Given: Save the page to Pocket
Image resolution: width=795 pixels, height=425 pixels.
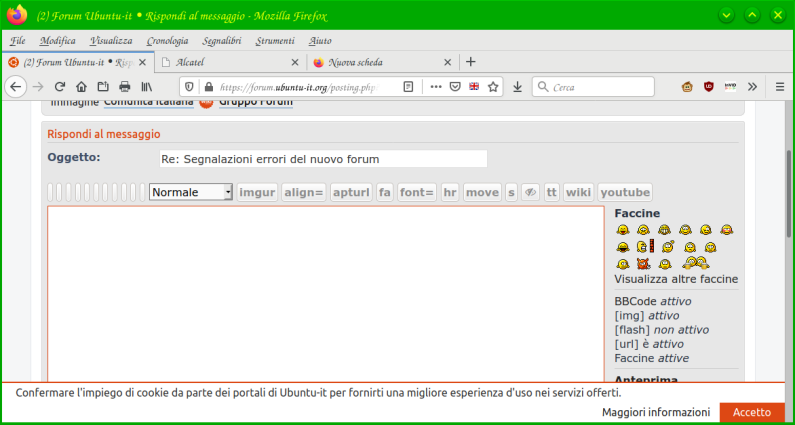Looking at the screenshot, I should click(x=455, y=87).
